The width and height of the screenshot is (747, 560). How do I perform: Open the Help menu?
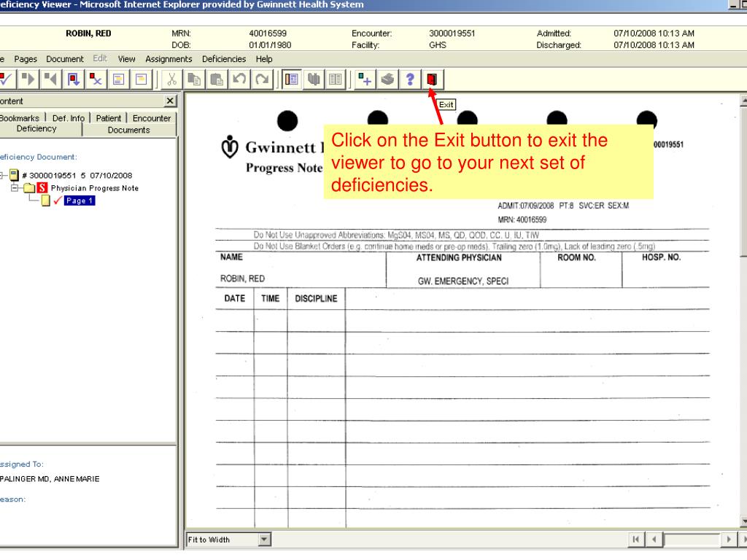264,59
